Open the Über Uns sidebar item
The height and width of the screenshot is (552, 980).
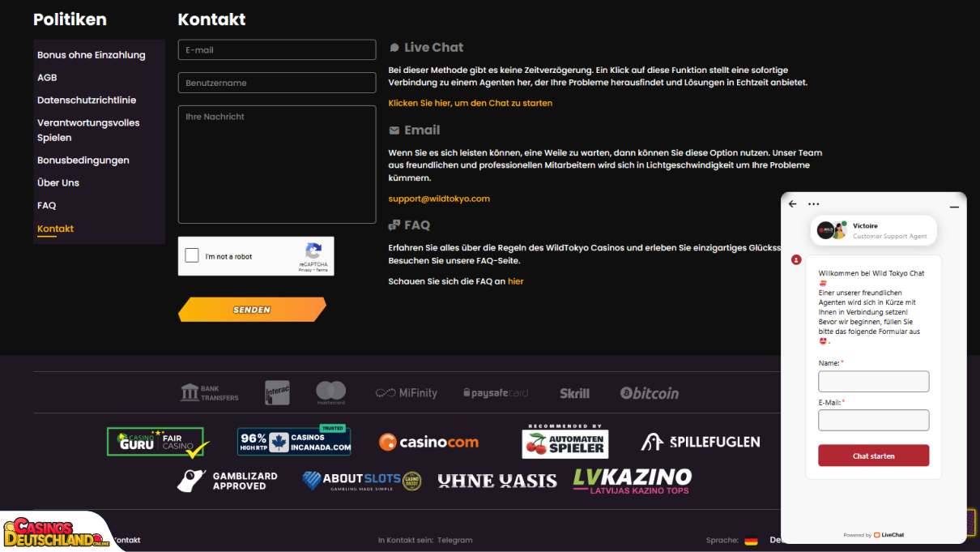[58, 183]
